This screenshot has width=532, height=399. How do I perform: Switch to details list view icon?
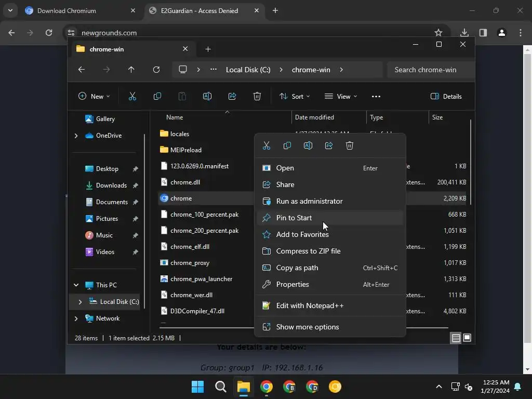(456, 338)
